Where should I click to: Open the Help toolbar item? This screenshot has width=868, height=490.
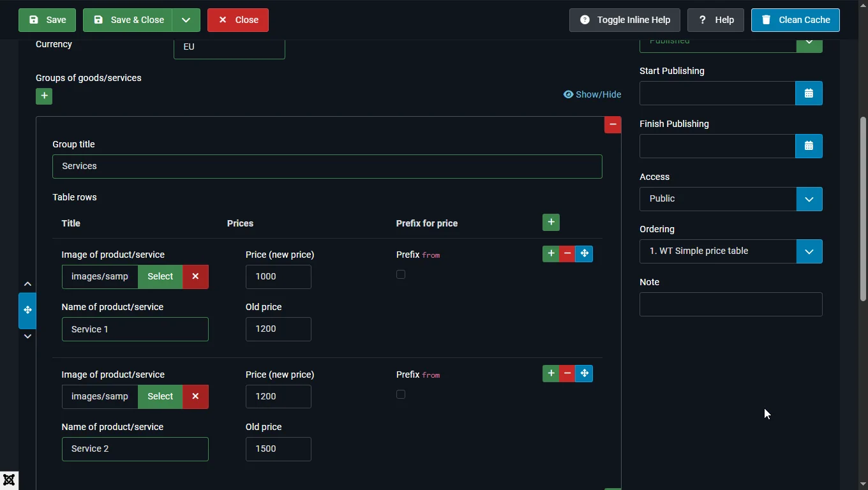coord(715,20)
